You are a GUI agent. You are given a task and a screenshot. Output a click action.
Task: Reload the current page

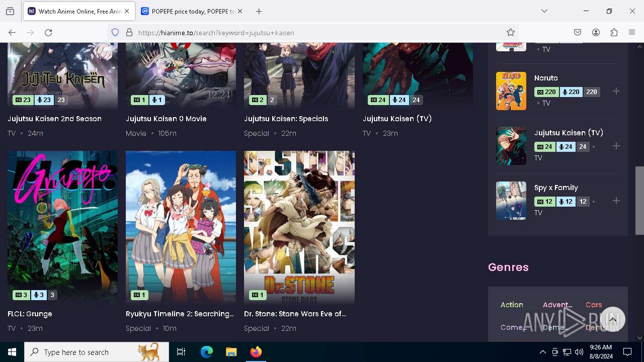48,33
